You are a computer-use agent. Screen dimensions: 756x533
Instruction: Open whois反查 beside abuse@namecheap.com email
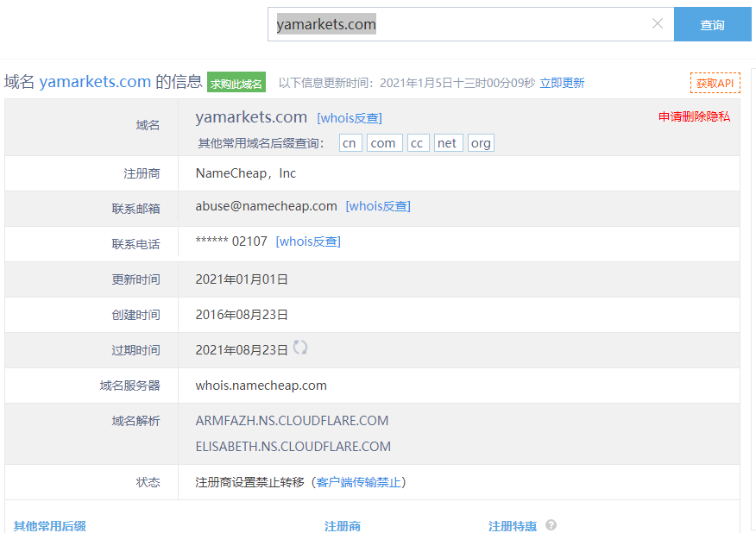tap(378, 206)
